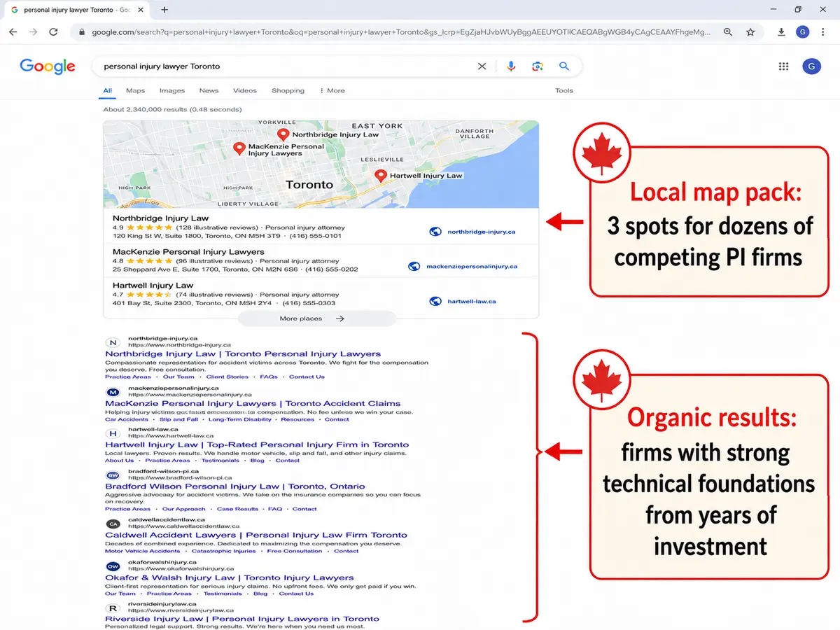Open the Bradford Wilson Personal Injury Law result
Viewport: 840px width, 630px height.
tap(235, 486)
